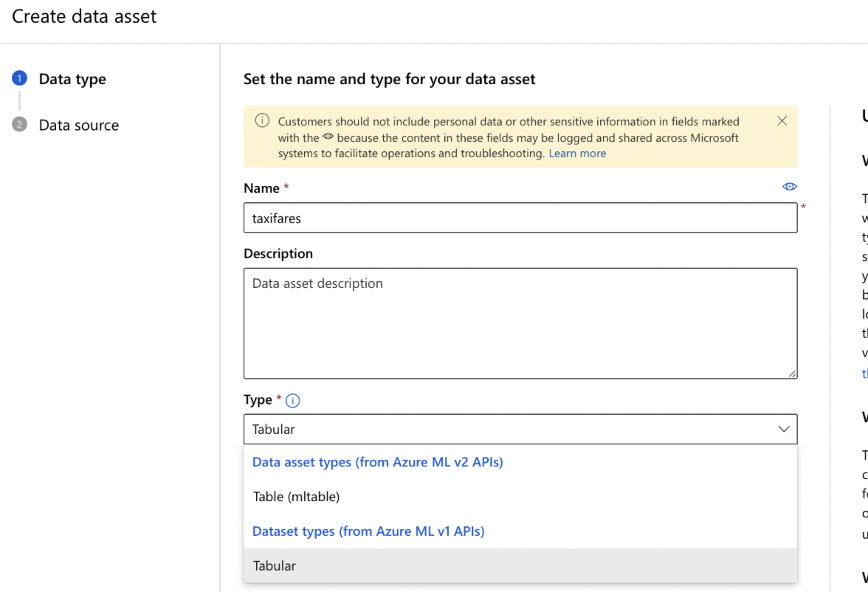Image resolution: width=868 pixels, height=592 pixels.
Task: Select the Table (mltable) option
Action: click(x=296, y=497)
